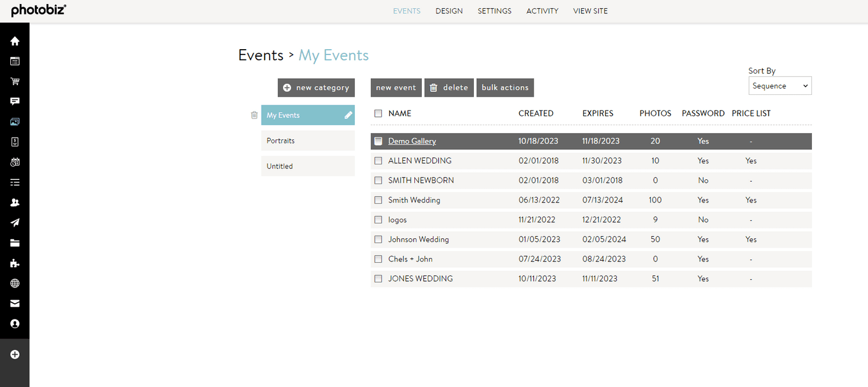
Task: Click the highlighted image gallery sidebar icon
Action: pos(15,121)
